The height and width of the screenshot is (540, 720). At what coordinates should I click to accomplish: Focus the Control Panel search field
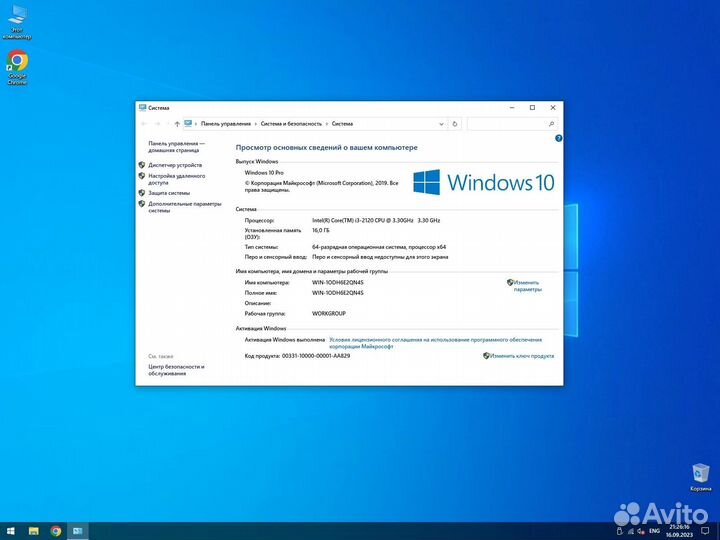(512, 124)
